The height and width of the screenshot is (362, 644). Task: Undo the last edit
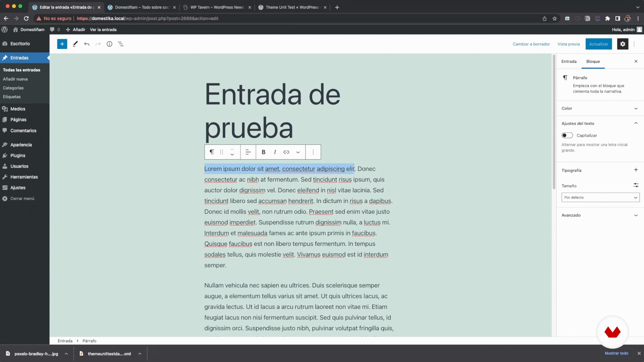click(87, 44)
